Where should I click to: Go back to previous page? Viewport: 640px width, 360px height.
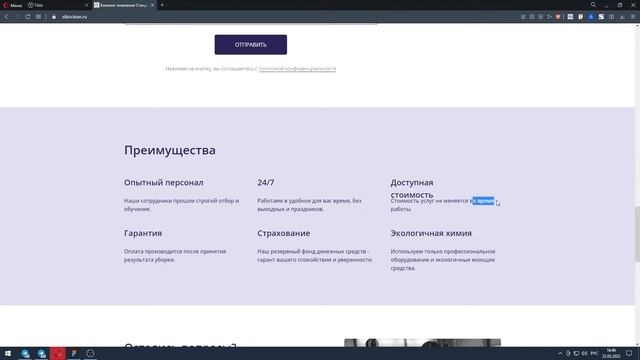[6, 17]
